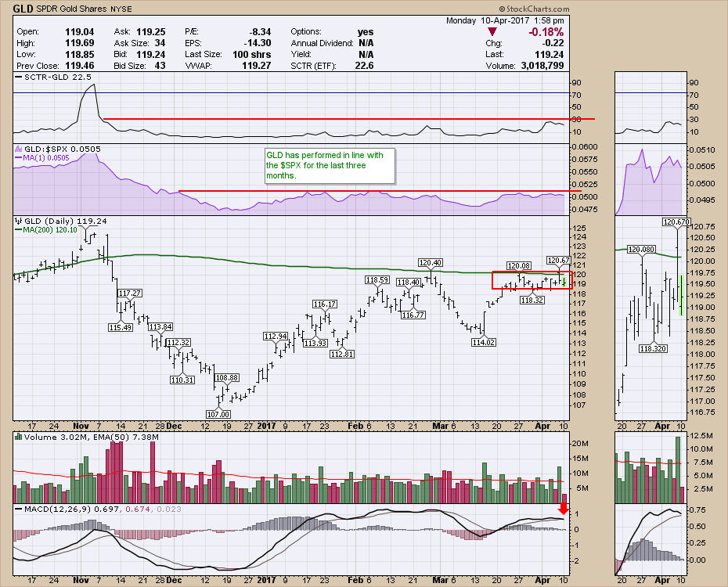Click the Volume value 3,018,799

pos(542,66)
